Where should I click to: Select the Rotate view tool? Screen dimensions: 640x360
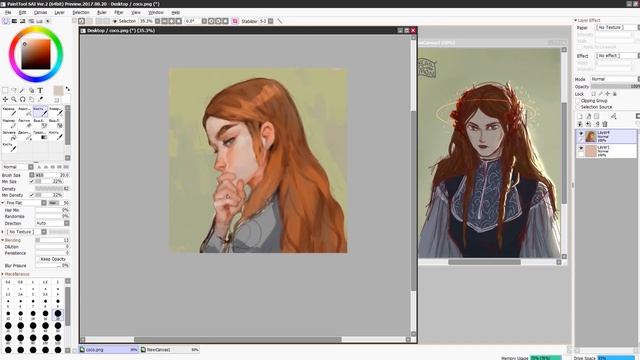22,99
